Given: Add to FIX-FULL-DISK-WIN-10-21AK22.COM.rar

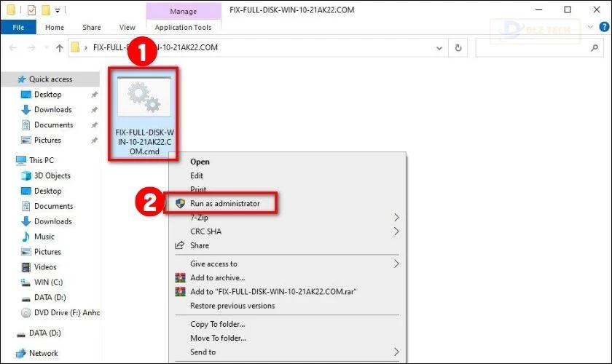Looking at the screenshot, I should [273, 292].
